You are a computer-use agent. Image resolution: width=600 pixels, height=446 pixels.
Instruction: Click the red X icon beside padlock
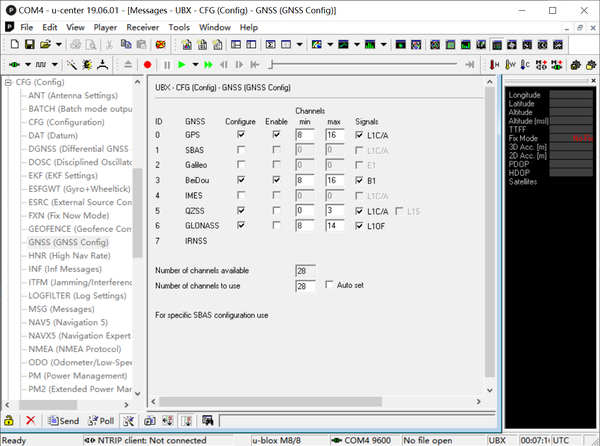[30, 421]
